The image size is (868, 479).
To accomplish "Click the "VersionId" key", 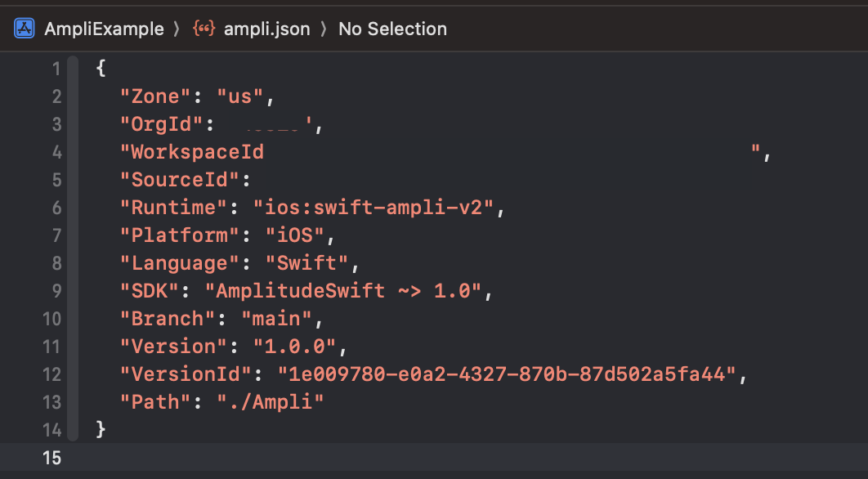I will [186, 374].
